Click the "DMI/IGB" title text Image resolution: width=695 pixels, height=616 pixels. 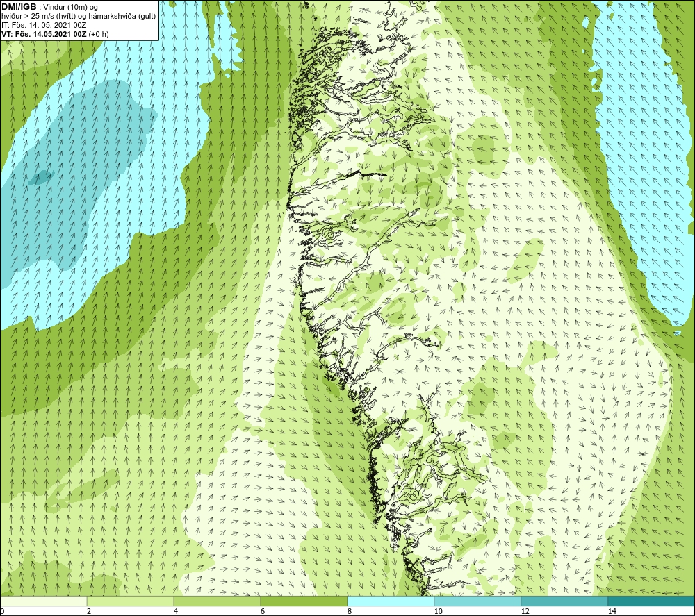pos(19,7)
